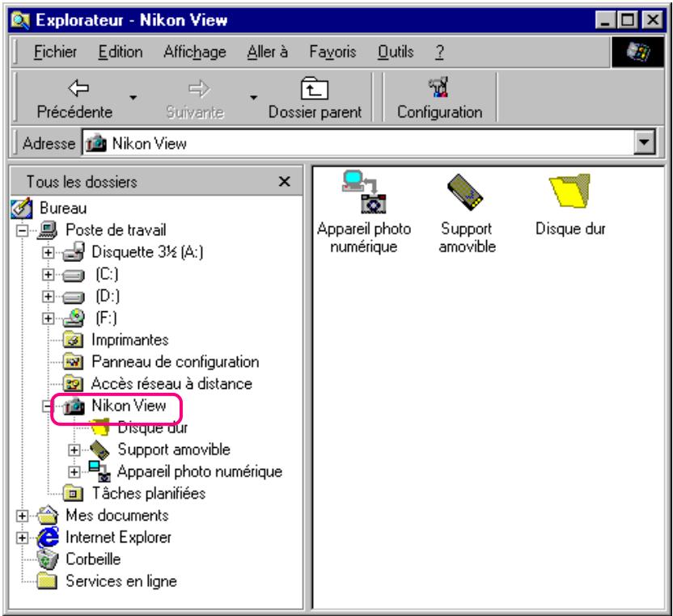Select the (C:) drive icon

74,275
